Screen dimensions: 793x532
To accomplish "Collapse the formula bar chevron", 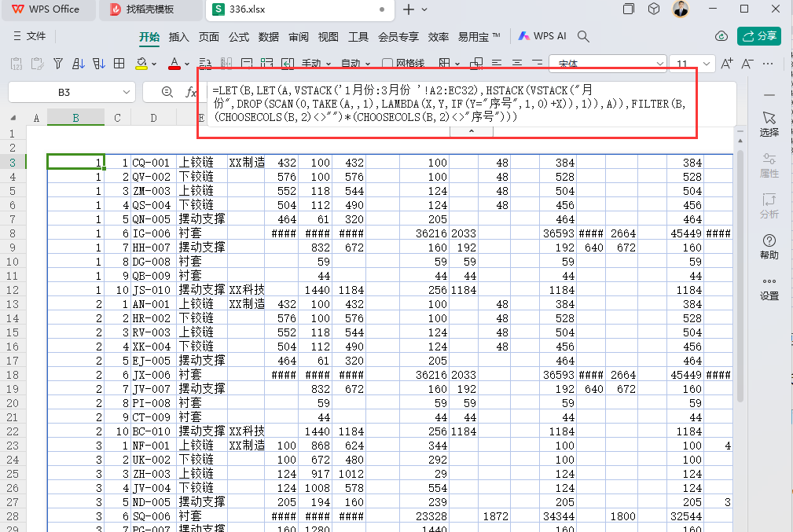I will click(472, 131).
